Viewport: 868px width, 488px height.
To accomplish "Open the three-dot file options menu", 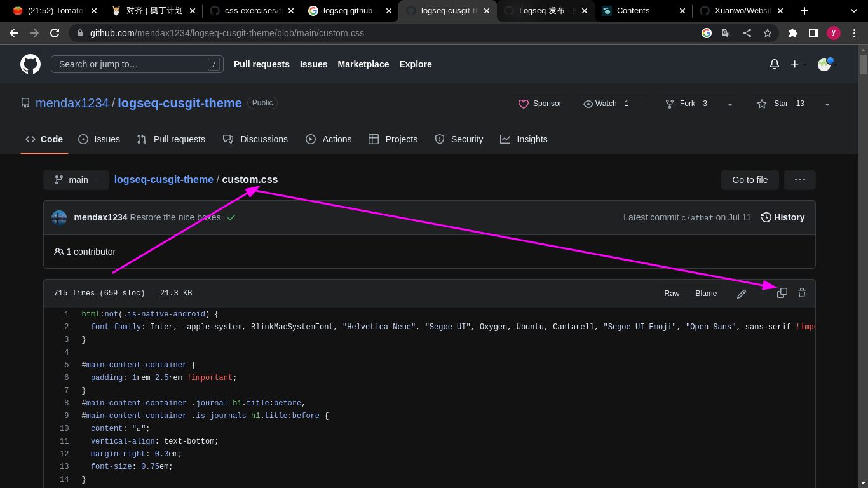I will tap(800, 180).
